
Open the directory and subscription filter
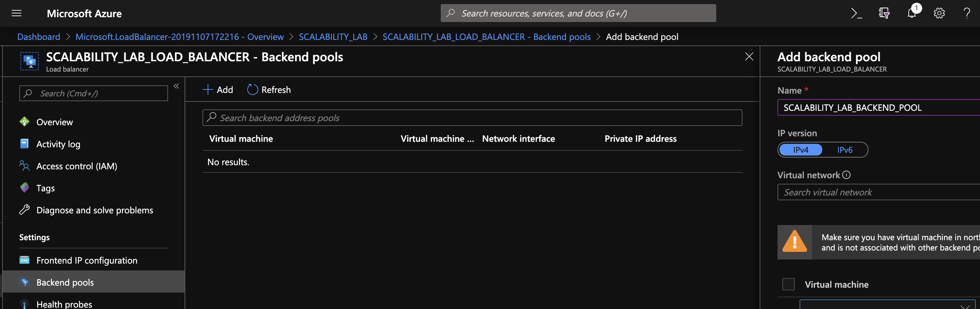coord(884,13)
